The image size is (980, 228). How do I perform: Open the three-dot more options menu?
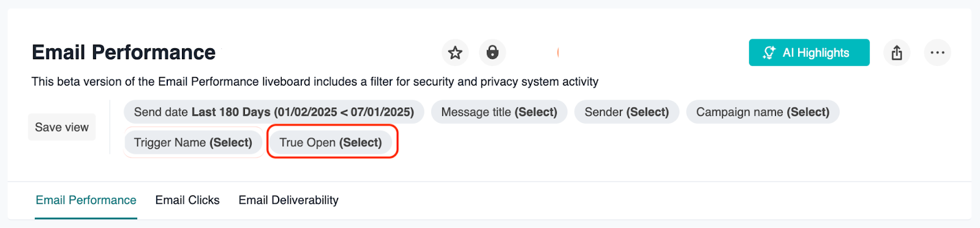coord(937,53)
